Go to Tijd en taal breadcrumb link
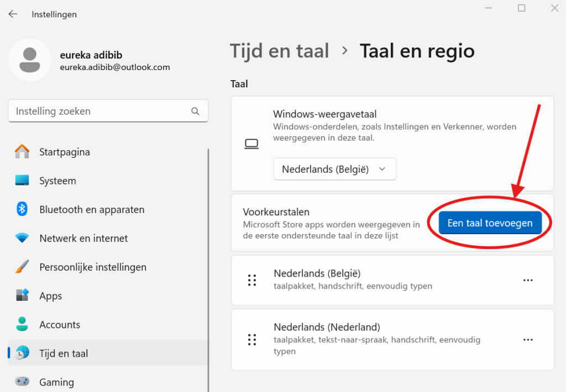 (279, 51)
